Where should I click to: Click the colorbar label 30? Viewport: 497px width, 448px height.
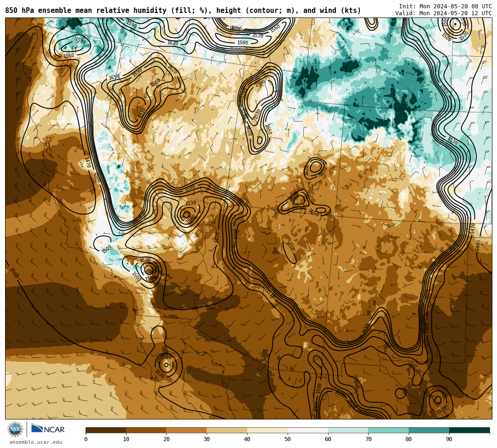coord(207,439)
